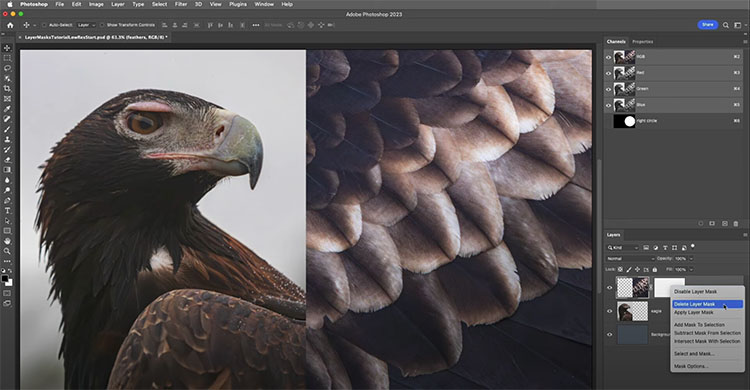Choose Delete Layer Mask from context menu

pos(707,304)
